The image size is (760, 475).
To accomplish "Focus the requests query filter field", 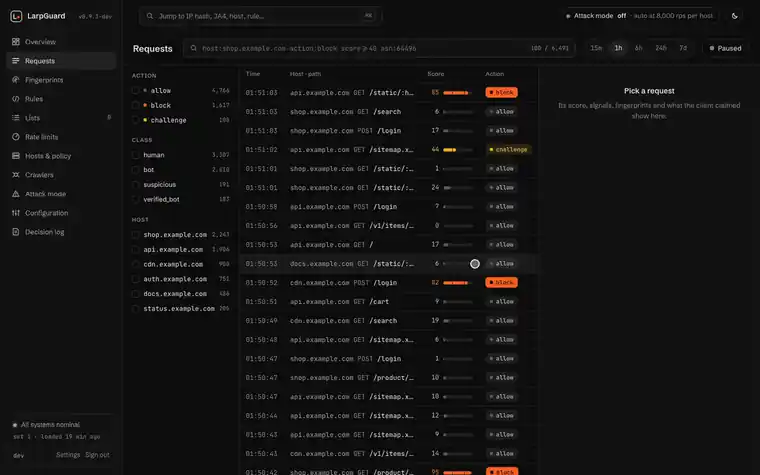I will pyautogui.click(x=379, y=48).
